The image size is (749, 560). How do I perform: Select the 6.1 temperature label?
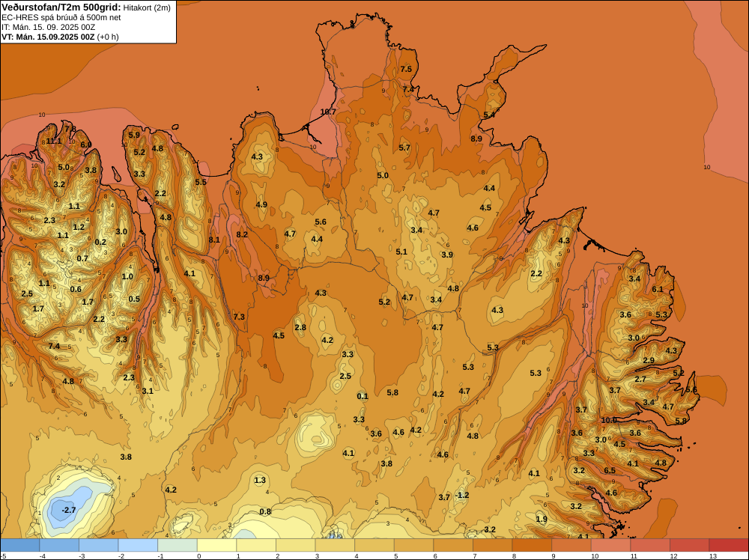(x=658, y=289)
